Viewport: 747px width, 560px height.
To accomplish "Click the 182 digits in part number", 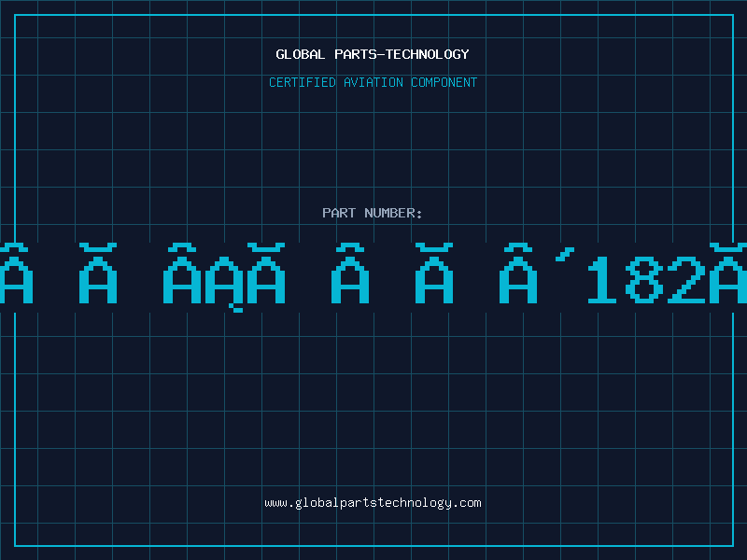I will [646, 279].
